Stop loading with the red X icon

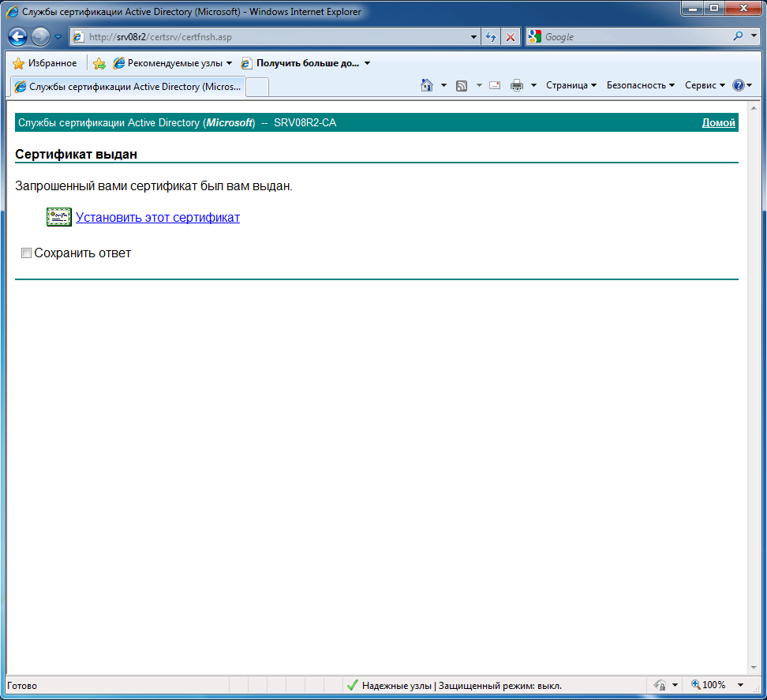pos(511,36)
